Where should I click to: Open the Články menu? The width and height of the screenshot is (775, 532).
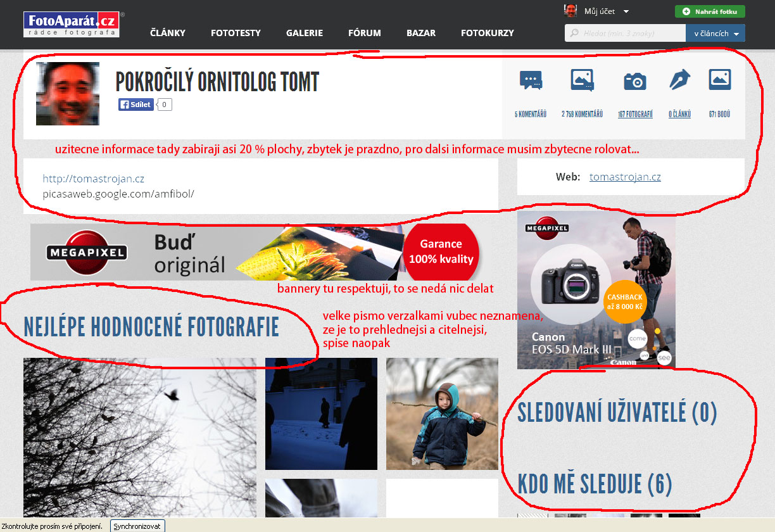pos(168,33)
